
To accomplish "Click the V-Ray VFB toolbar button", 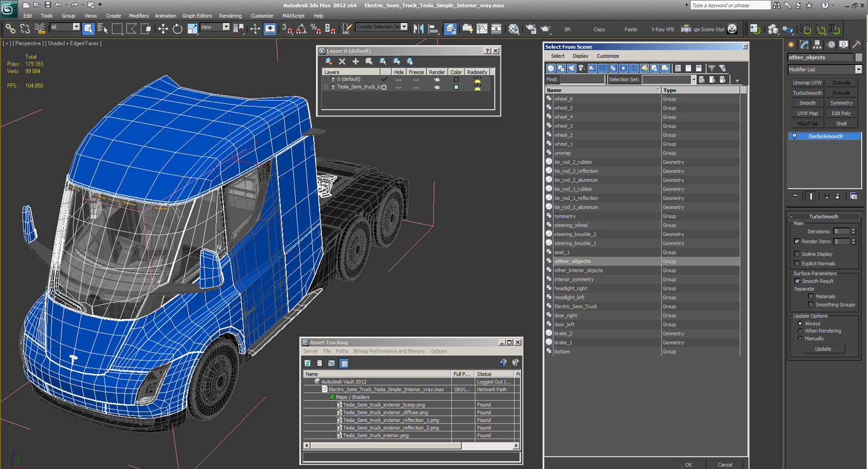I will [x=663, y=29].
